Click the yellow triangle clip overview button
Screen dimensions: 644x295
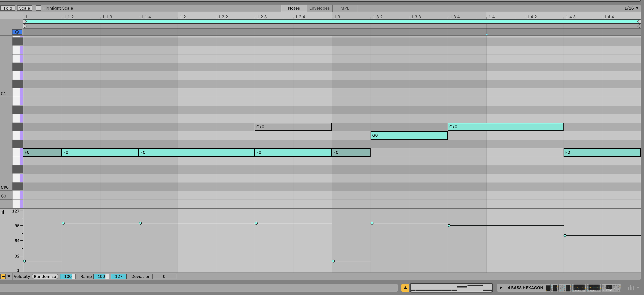pyautogui.click(x=405, y=287)
